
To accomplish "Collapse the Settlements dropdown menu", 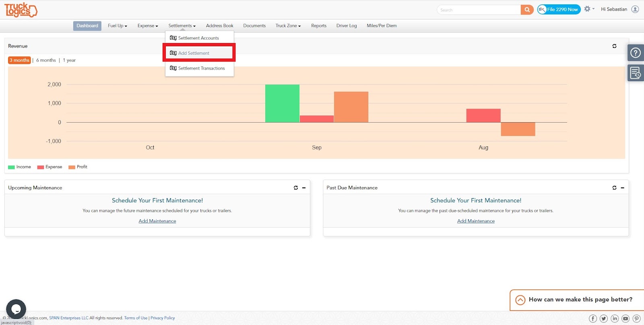I will pyautogui.click(x=182, y=26).
